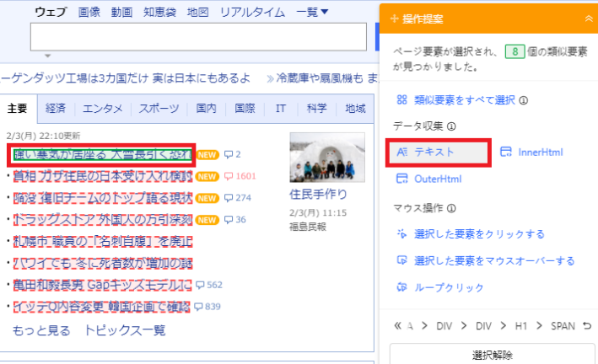598x364 pixels.
Task: Click the small arrow below the search box
Action: point(48,56)
